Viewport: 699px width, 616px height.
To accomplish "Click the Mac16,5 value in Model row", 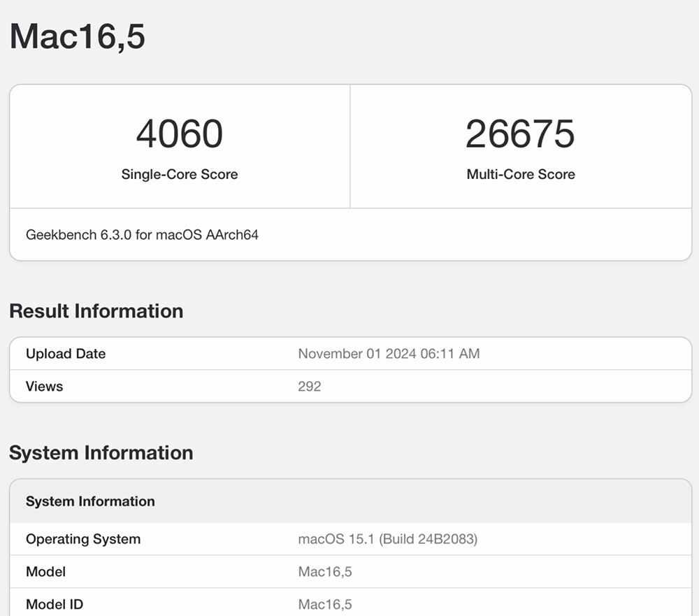I will point(325,572).
